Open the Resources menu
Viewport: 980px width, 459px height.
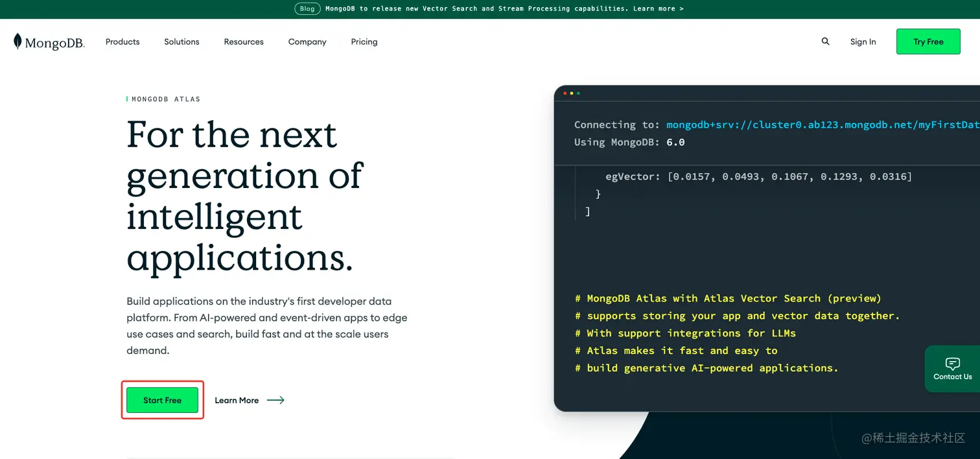tap(244, 41)
